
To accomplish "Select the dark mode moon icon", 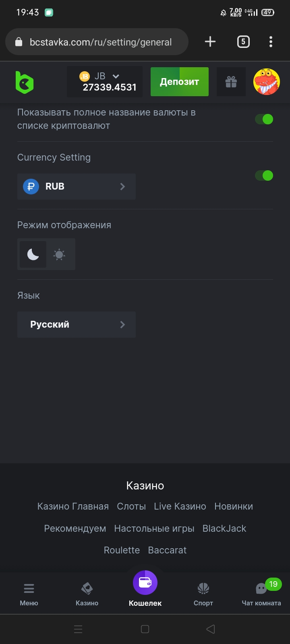I will coord(33,254).
